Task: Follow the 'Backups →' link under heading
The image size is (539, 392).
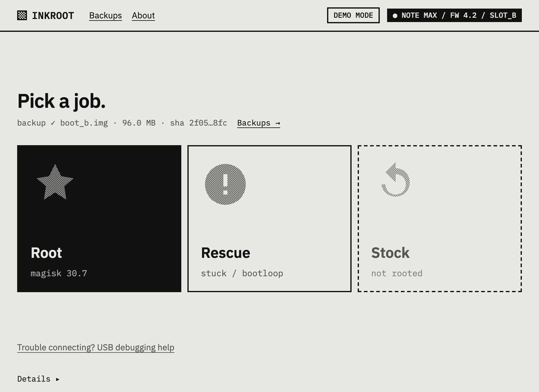Action: (259, 123)
